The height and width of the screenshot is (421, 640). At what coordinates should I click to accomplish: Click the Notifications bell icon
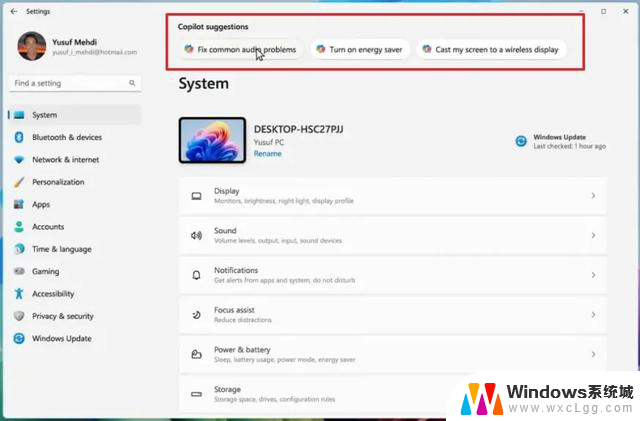coord(196,275)
